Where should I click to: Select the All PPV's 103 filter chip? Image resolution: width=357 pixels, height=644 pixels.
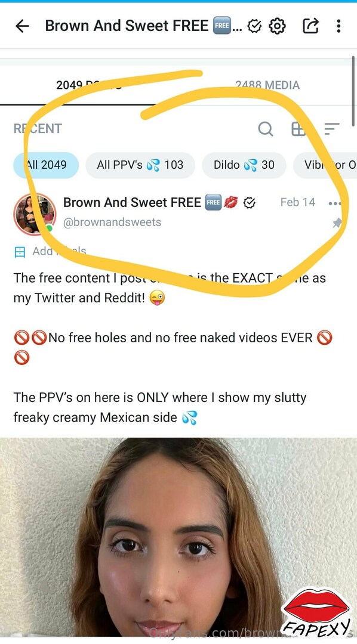[140, 165]
